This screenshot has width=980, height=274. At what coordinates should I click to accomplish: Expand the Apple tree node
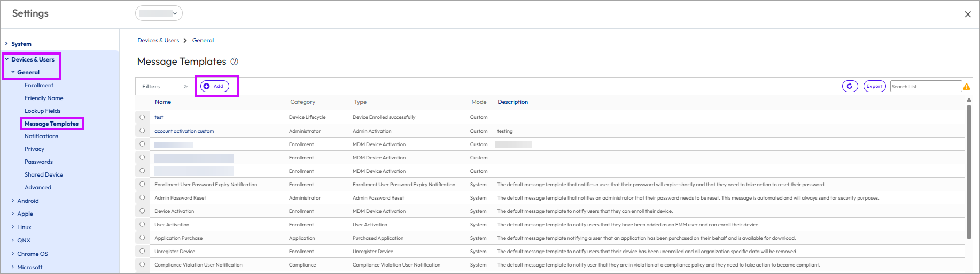click(13, 214)
